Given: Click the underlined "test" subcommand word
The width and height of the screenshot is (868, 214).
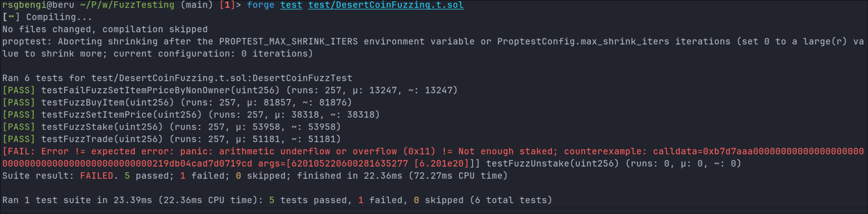Looking at the screenshot, I should [291, 5].
